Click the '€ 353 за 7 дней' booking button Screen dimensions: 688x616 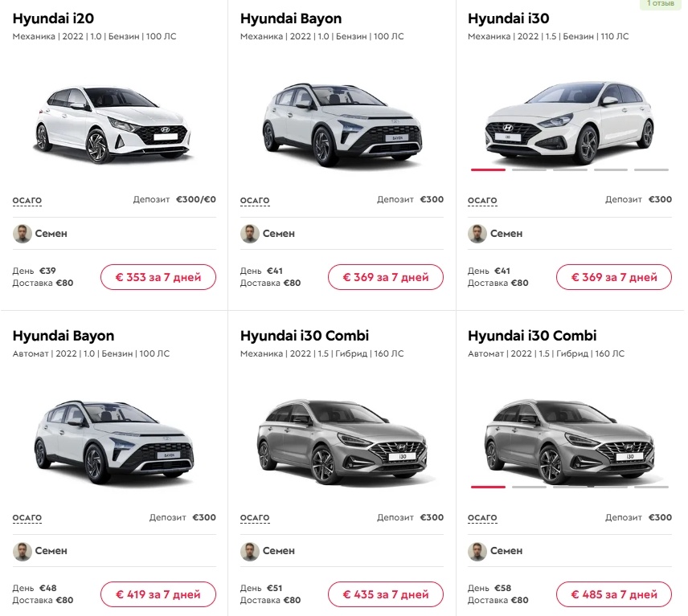tap(158, 275)
